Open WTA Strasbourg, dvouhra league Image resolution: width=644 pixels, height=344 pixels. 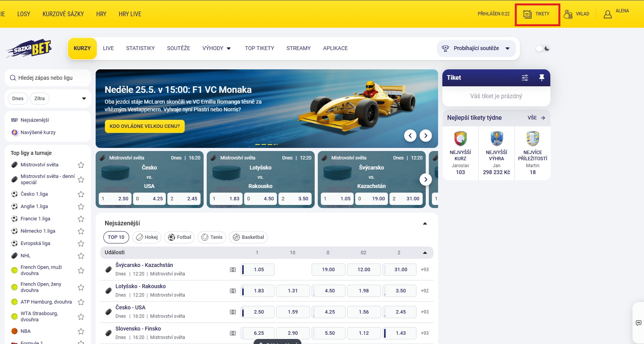point(39,317)
